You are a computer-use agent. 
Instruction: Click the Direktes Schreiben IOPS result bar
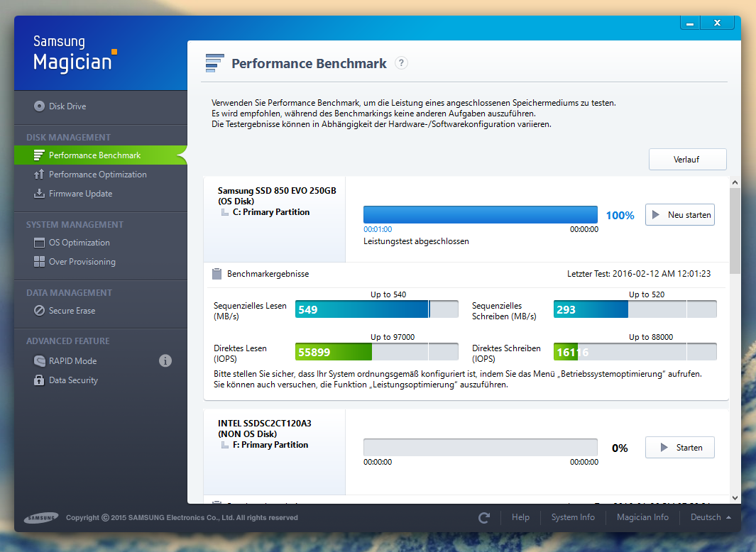(635, 352)
